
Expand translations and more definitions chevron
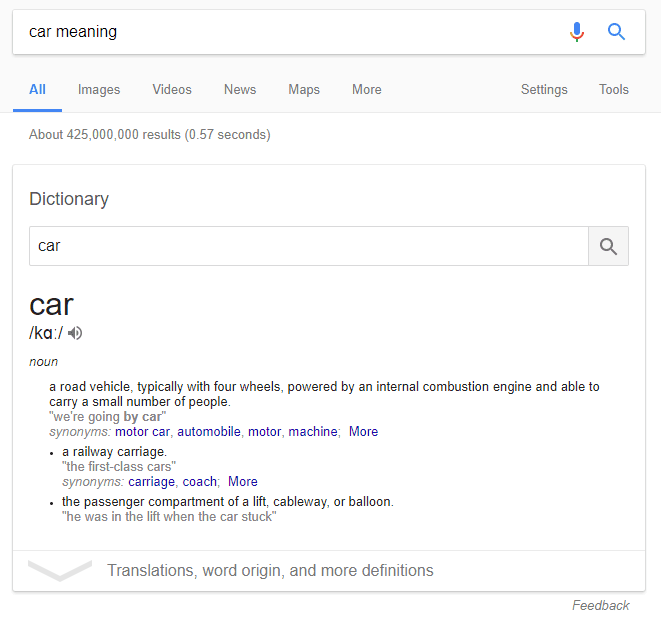click(x=60, y=570)
